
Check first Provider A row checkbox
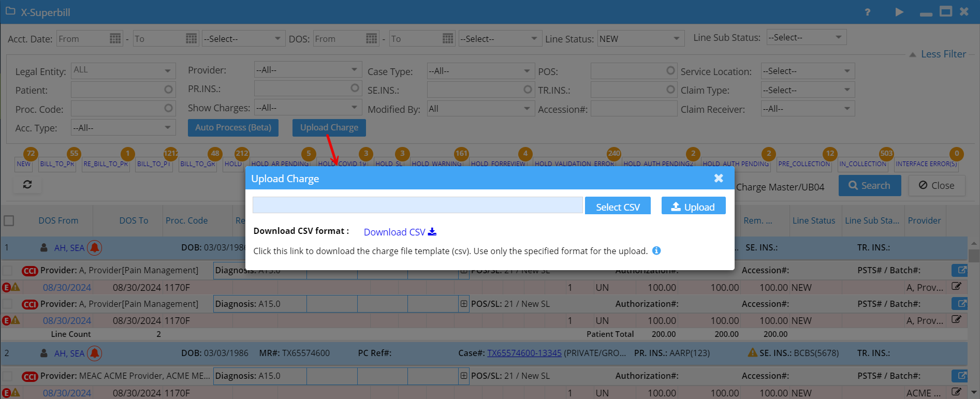(x=7, y=270)
